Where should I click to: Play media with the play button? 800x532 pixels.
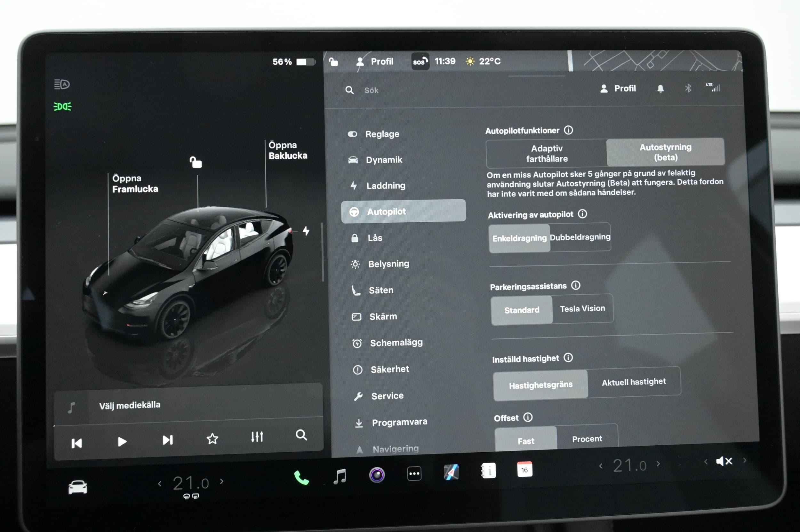[122, 441]
